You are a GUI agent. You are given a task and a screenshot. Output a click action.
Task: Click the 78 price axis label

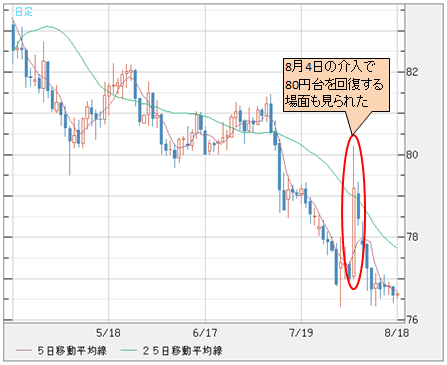tap(412, 237)
